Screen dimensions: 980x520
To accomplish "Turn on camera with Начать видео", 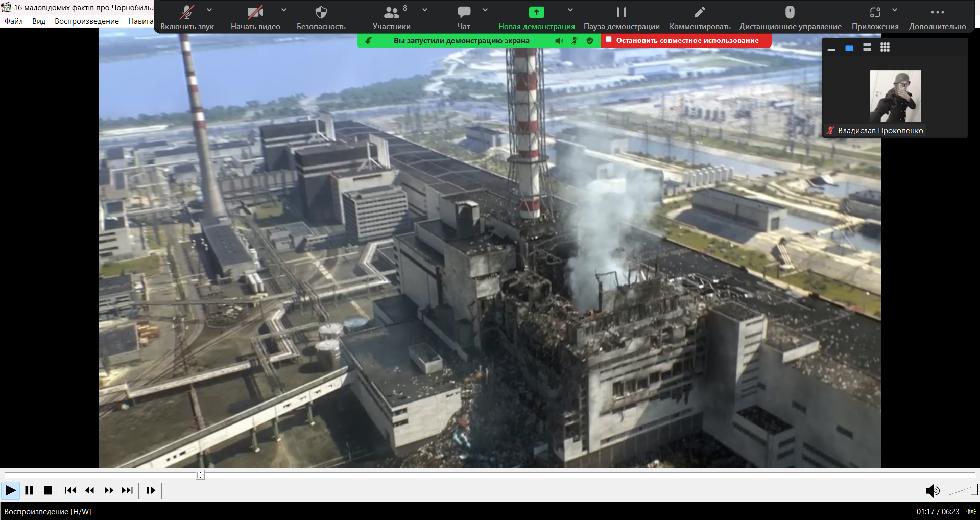I will [x=255, y=13].
